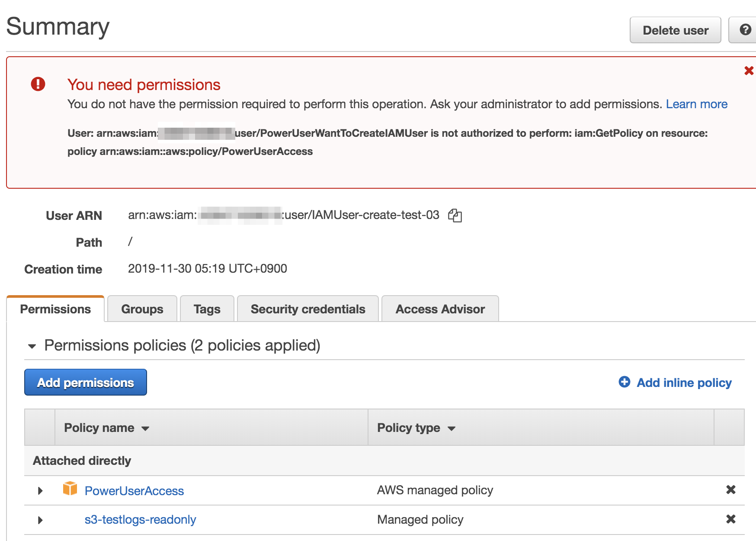Click the red error alert icon
This screenshot has height=541, width=756.
(38, 84)
